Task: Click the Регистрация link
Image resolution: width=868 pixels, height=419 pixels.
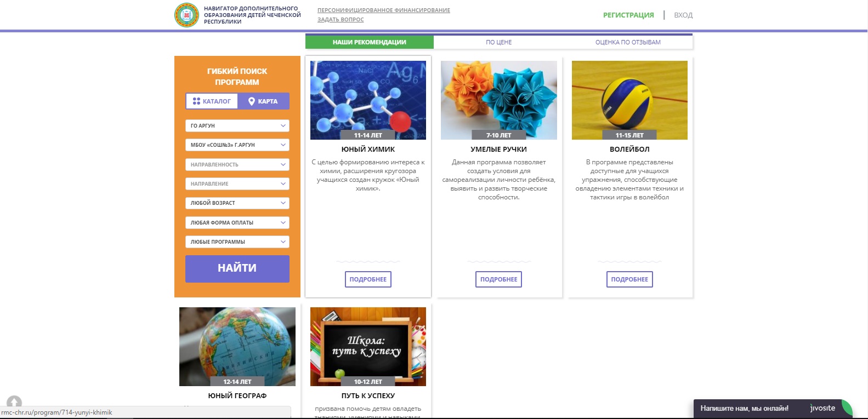Action: coord(628,15)
